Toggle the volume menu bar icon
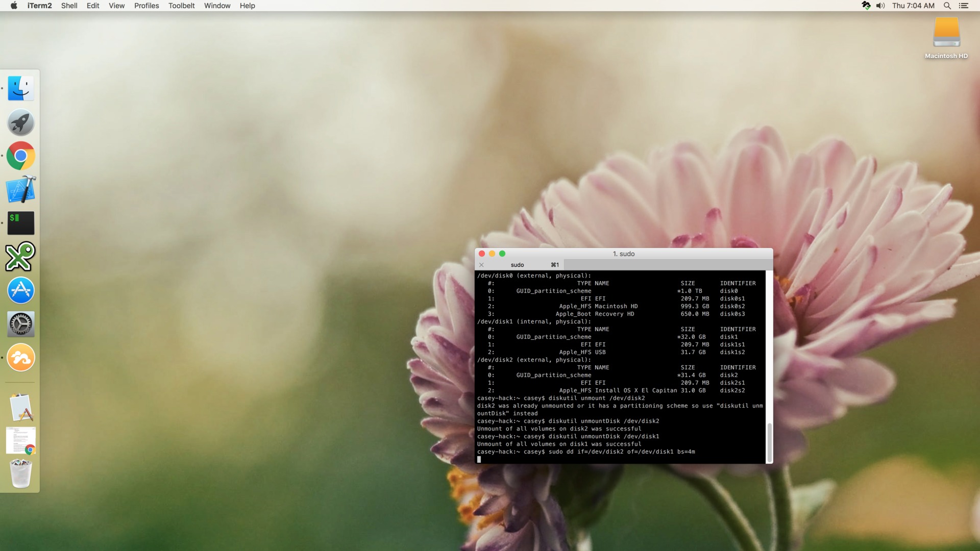 (880, 6)
